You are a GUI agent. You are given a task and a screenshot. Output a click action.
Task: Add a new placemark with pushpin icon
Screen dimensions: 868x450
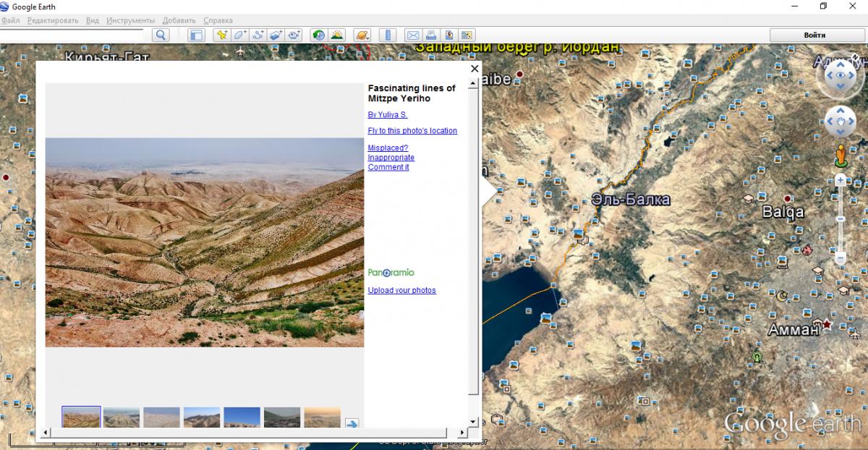click(x=222, y=35)
